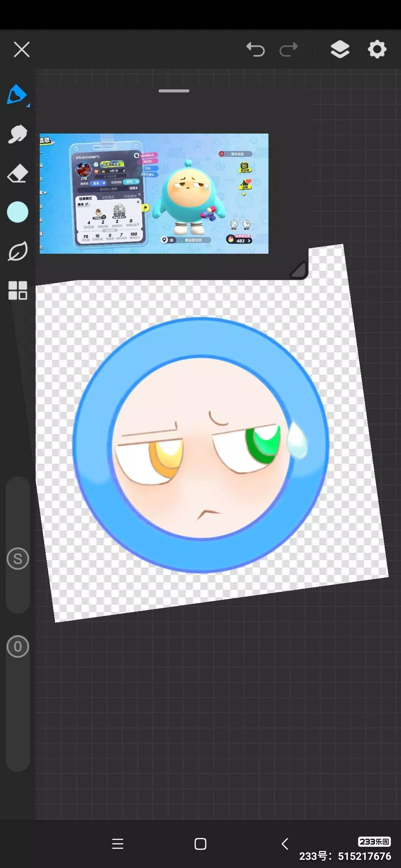Tap the Android home button
401x868 pixels.
coord(200,844)
